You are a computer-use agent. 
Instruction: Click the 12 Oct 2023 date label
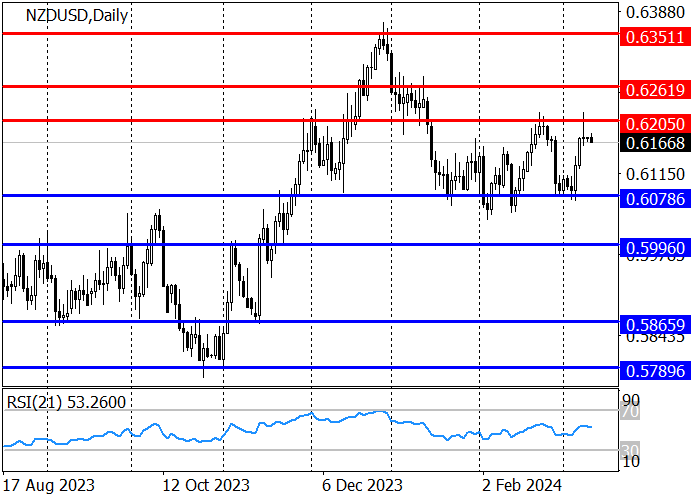pos(206,485)
